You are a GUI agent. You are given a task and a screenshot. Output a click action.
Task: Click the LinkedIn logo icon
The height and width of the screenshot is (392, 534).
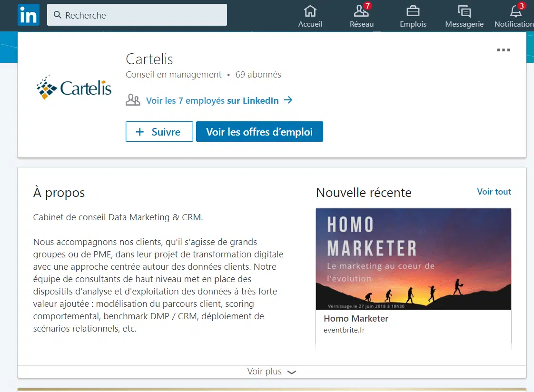coord(29,15)
